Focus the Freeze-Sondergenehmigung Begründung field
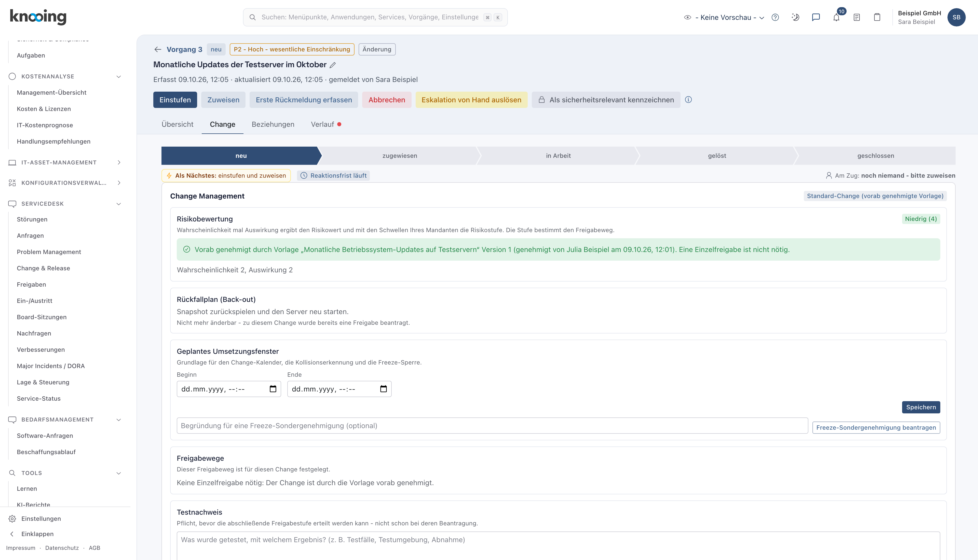 492,426
